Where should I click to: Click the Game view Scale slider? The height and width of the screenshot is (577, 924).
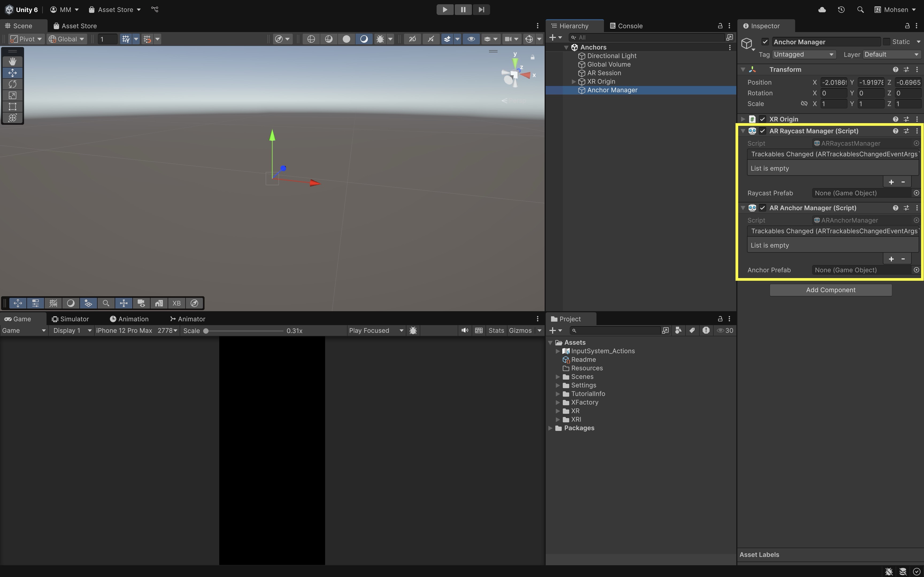click(244, 331)
